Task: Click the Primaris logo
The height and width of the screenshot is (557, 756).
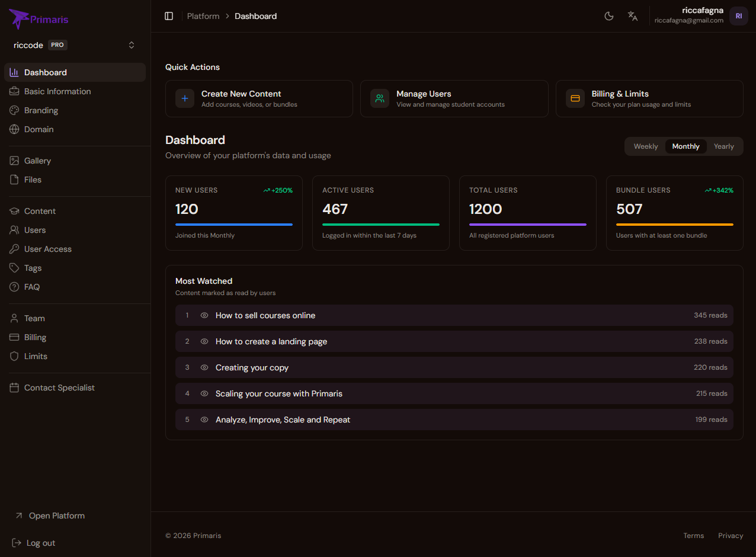Action: point(39,19)
